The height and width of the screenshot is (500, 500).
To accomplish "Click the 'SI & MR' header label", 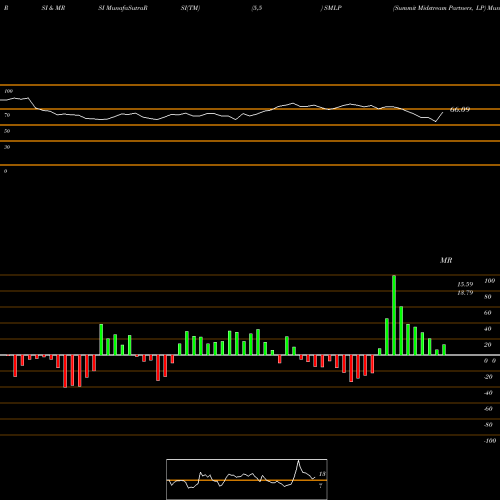I will point(53,8).
